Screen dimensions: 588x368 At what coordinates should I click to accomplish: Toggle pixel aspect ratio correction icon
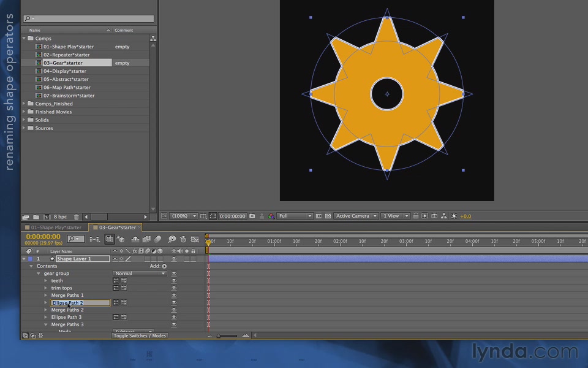pos(415,216)
